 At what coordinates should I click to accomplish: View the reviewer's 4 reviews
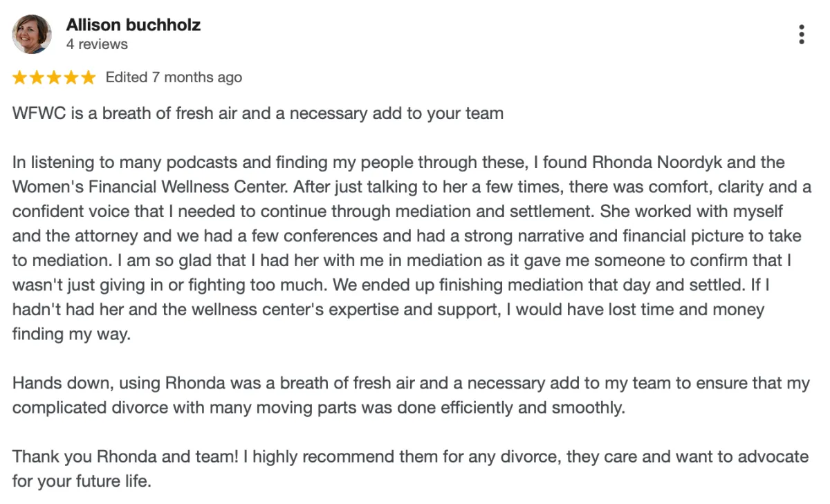pos(97,44)
